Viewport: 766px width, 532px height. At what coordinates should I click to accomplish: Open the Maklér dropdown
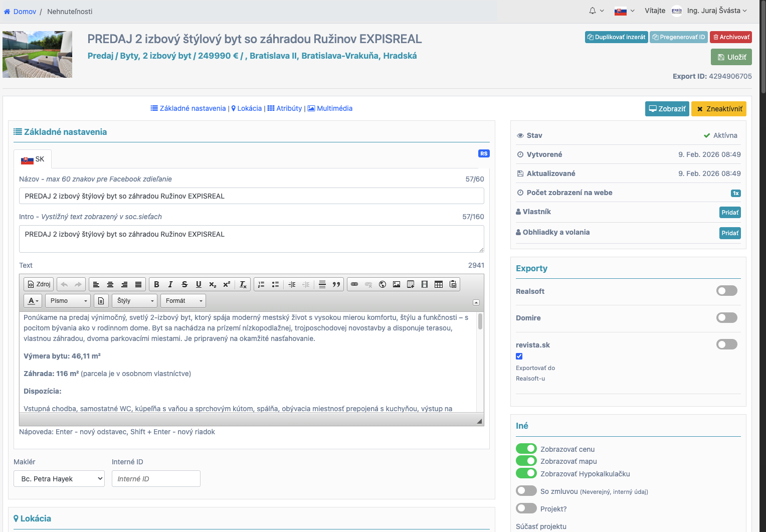point(59,479)
